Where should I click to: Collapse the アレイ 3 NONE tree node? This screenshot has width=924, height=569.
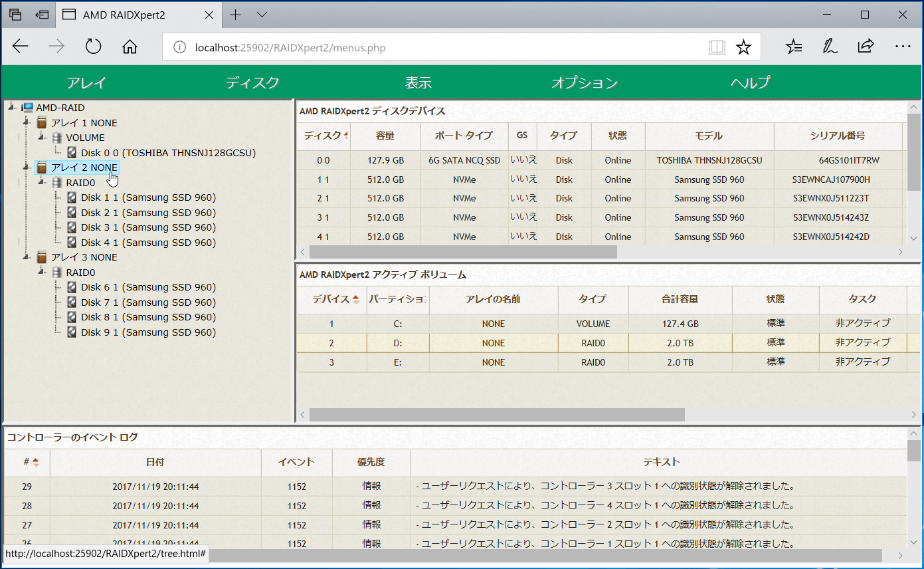coord(27,257)
